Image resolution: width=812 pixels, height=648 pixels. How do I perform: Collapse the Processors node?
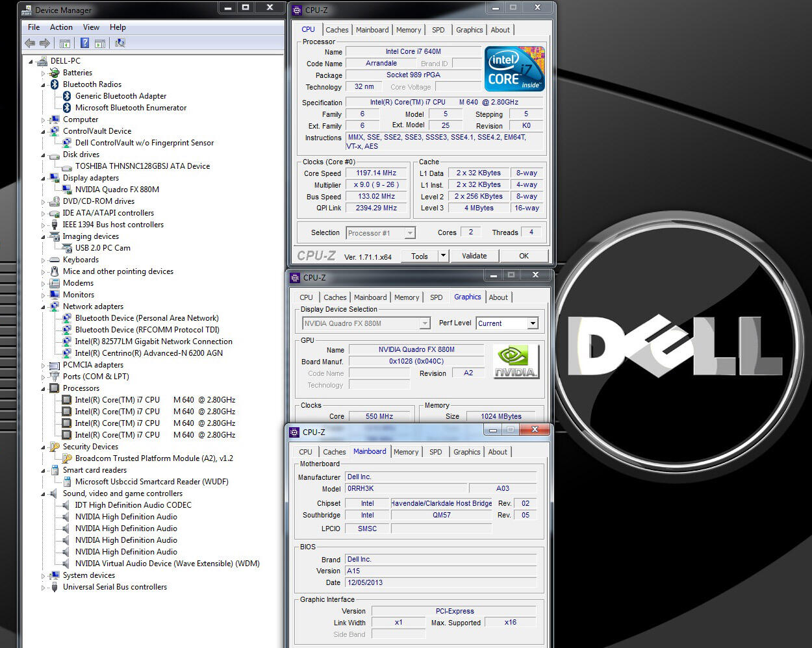pyautogui.click(x=44, y=389)
